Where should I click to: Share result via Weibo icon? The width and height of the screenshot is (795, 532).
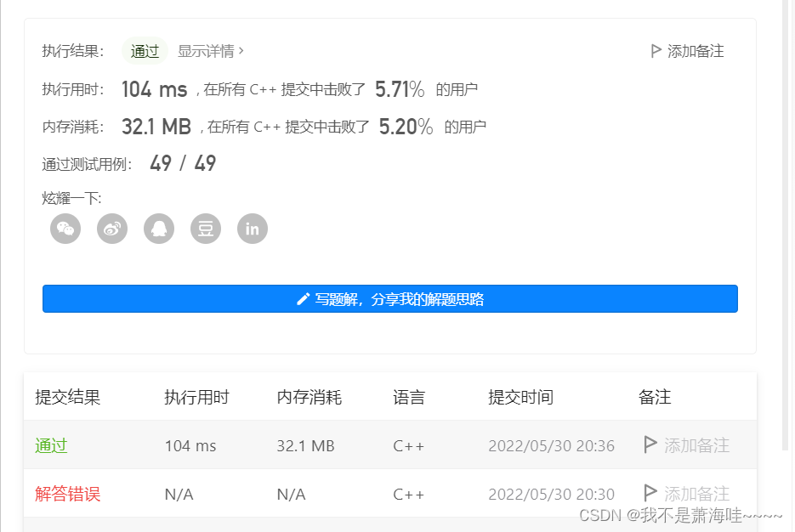(x=112, y=229)
